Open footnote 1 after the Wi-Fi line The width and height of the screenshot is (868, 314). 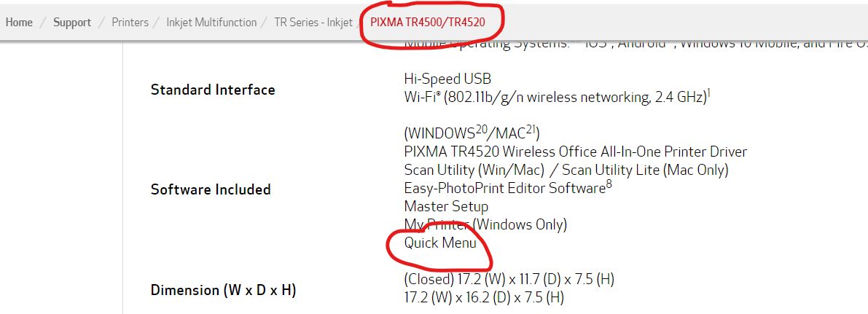click(709, 93)
